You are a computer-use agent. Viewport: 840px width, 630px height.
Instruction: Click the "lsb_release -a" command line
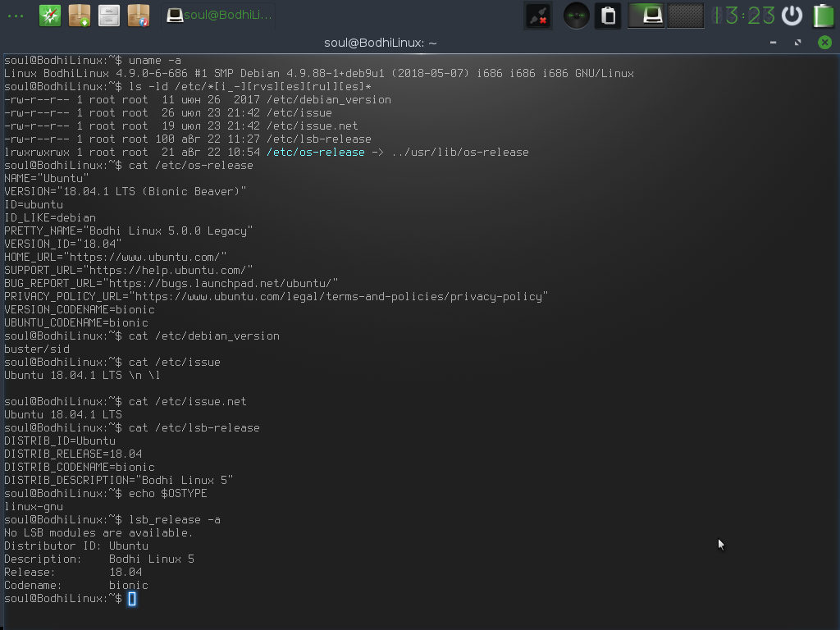pyautogui.click(x=112, y=519)
